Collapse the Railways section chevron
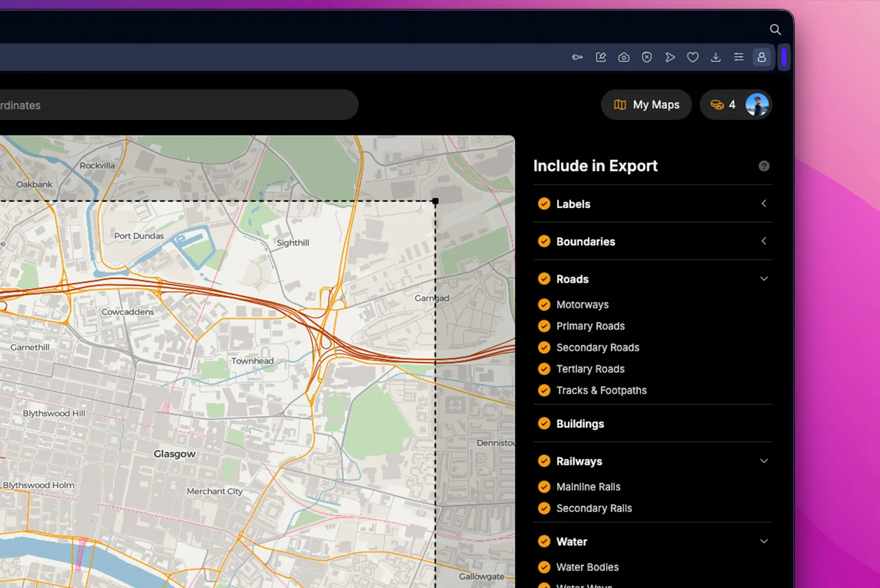880x588 pixels. click(x=764, y=461)
